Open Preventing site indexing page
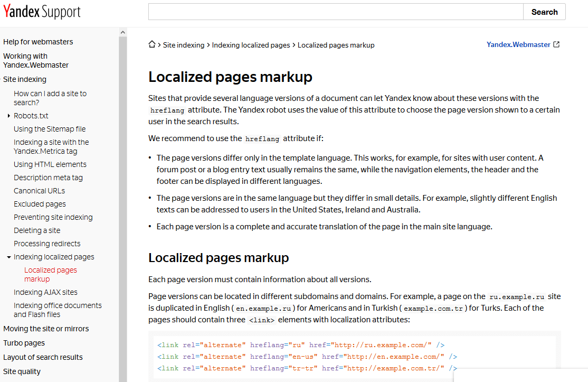This screenshot has width=588, height=382. [53, 217]
